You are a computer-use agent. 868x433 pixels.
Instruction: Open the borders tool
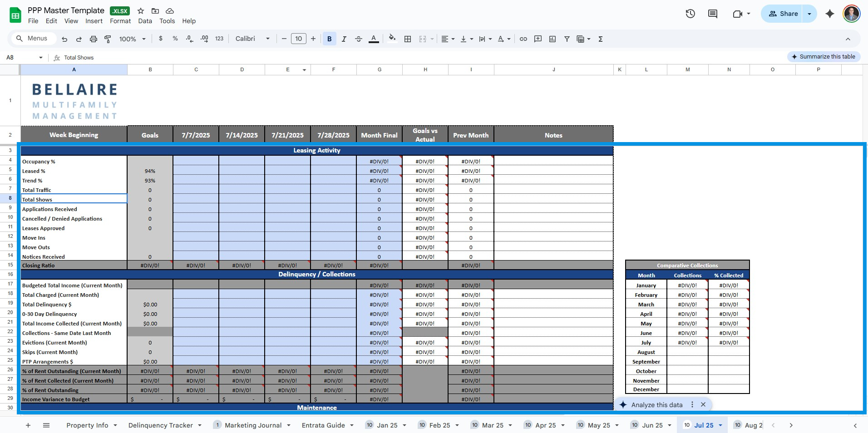pyautogui.click(x=408, y=39)
